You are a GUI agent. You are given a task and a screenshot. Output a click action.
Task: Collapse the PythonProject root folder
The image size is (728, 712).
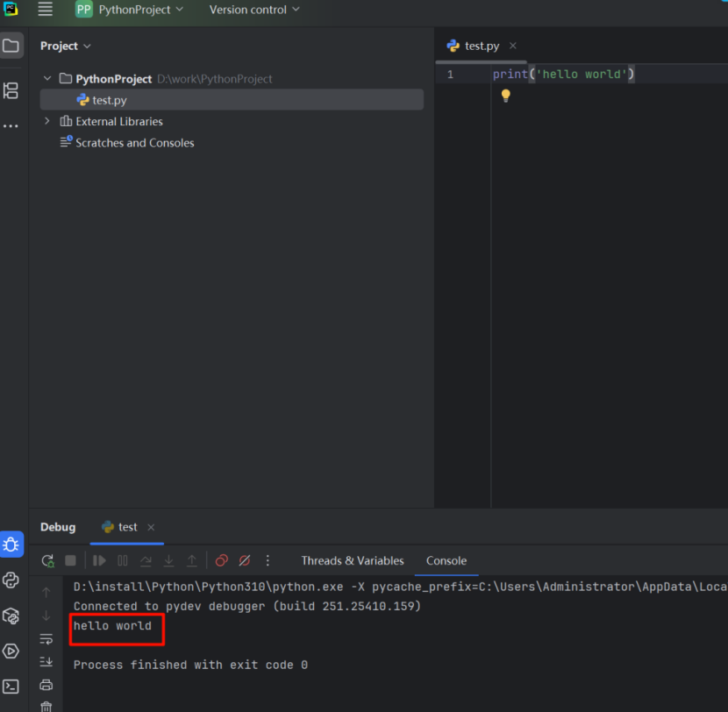[46, 78]
